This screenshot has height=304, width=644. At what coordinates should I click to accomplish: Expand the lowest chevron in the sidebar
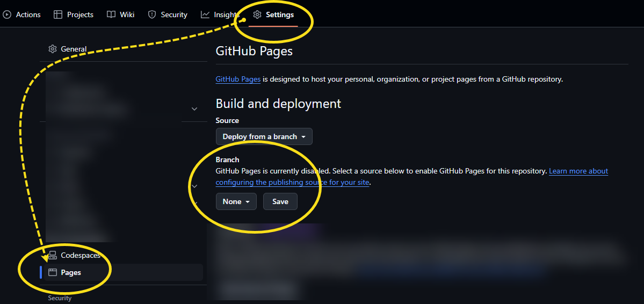(194, 202)
